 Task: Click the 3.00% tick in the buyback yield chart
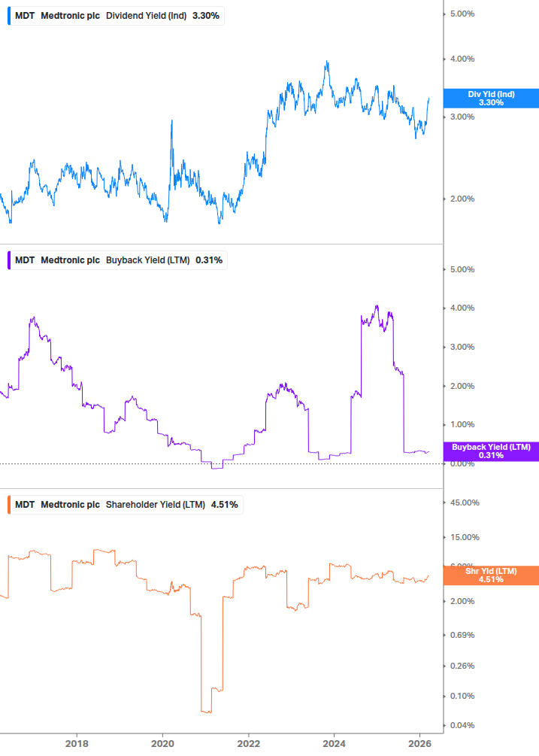click(462, 347)
